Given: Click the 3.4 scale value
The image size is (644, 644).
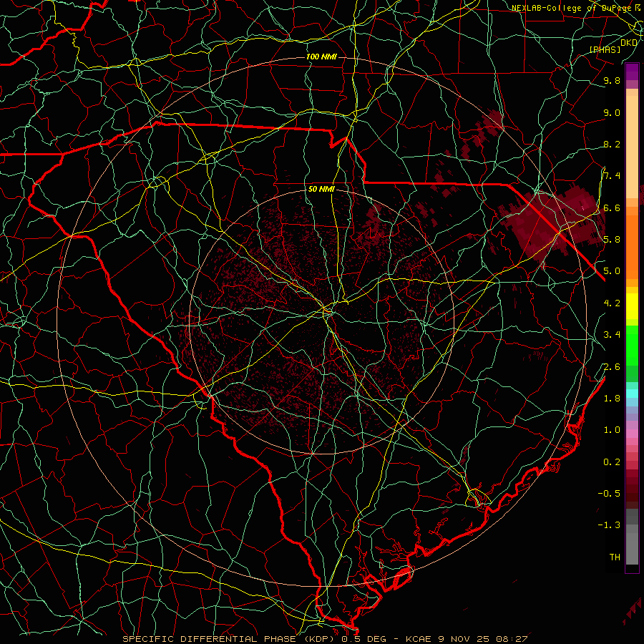Looking at the screenshot, I should pos(612,335).
